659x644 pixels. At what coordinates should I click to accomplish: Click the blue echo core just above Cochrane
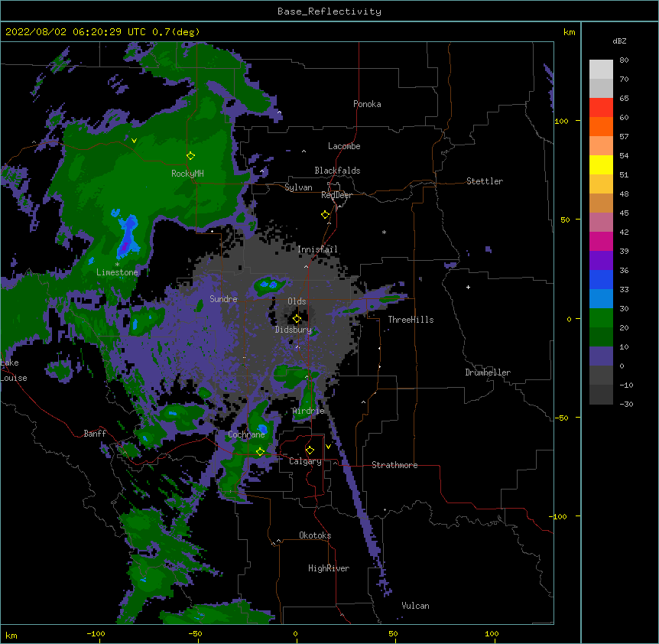(x=263, y=429)
